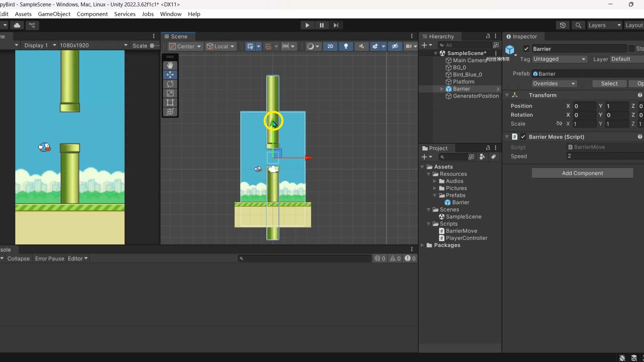644x362 pixels.
Task: Disable the Barrier Move script checkbox
Action: [523, 137]
